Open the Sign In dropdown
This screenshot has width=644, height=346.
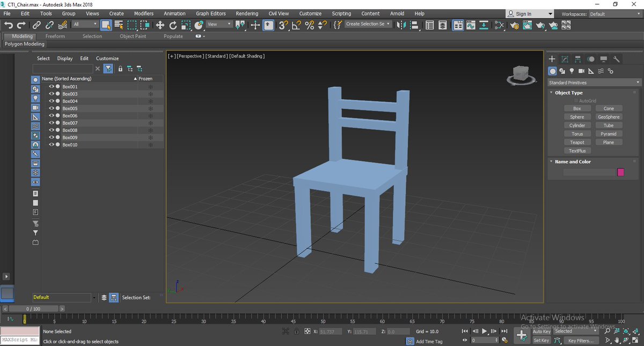coord(530,14)
